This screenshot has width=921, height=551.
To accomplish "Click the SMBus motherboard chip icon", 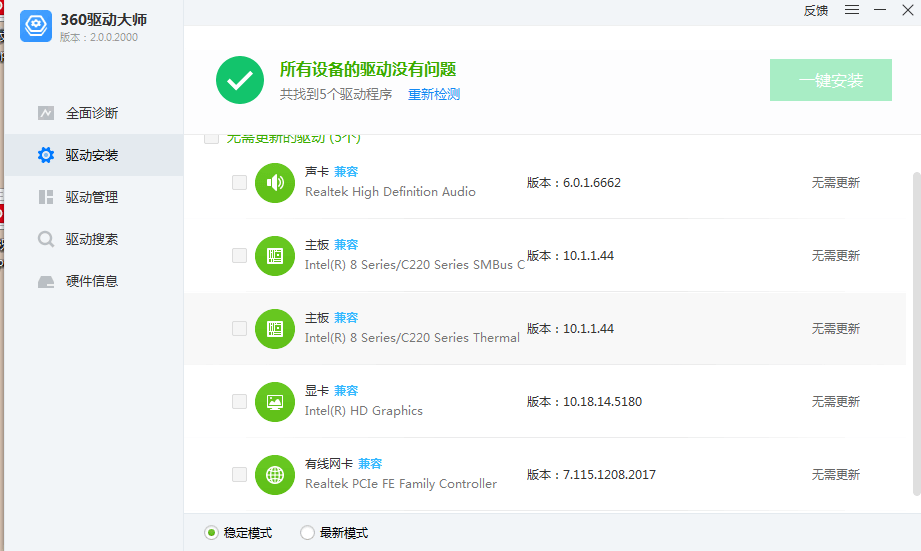I will click(x=275, y=256).
